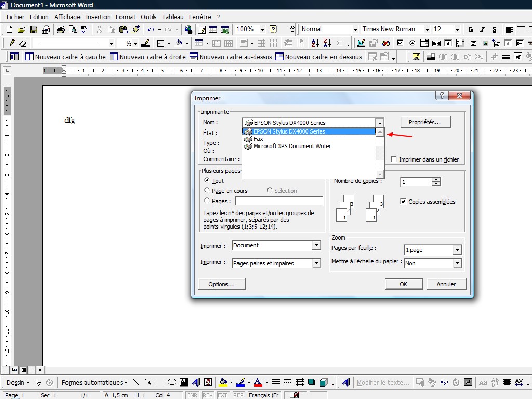
Task: Open the Times New Roman font dropdown
Action: coord(427,30)
